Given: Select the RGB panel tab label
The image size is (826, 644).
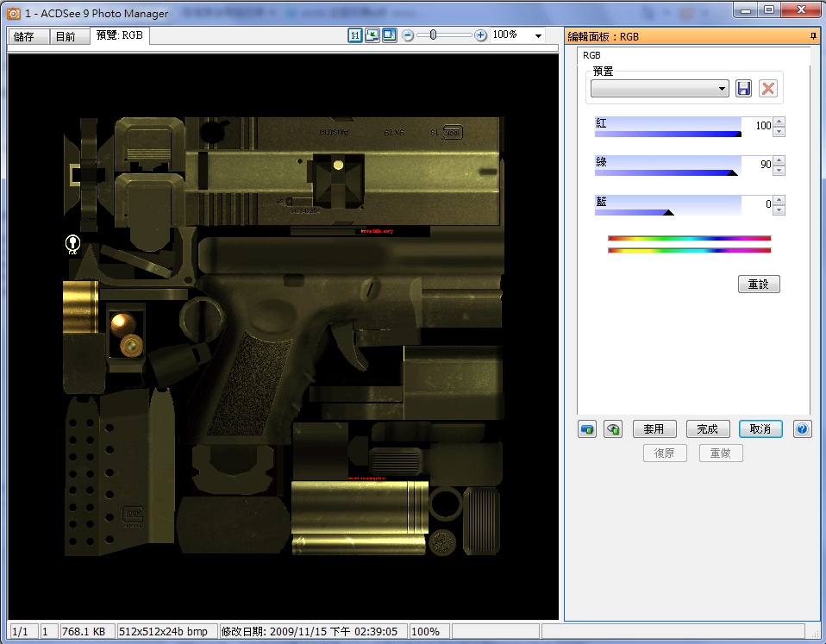Looking at the screenshot, I should coord(591,55).
